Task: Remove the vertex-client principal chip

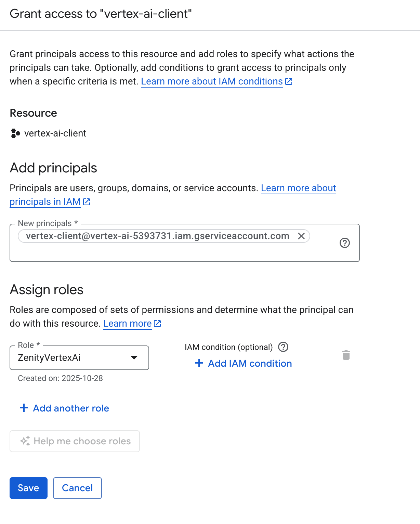Action: (301, 236)
